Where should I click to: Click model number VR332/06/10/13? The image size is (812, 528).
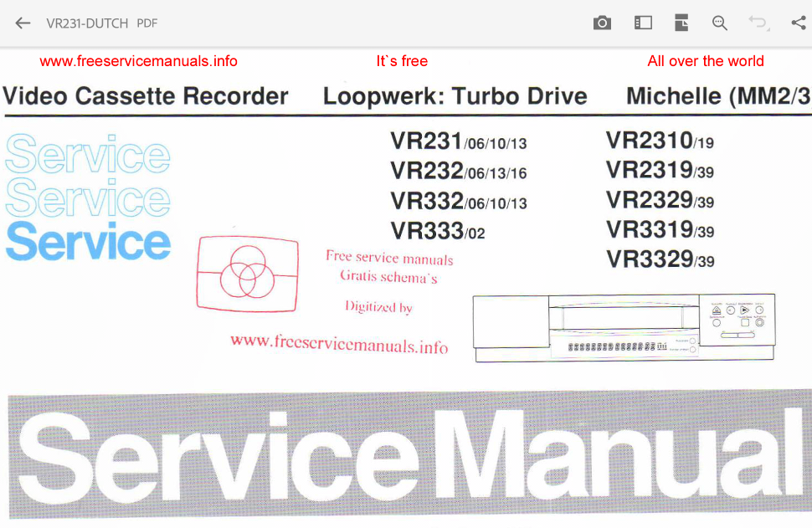(x=458, y=201)
